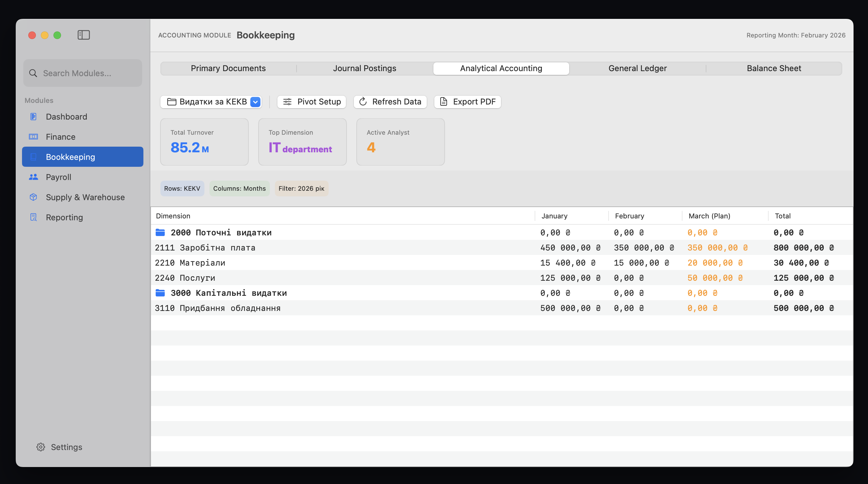Image resolution: width=868 pixels, height=484 pixels.
Task: Click folder icon for 2000 Поточні видатки
Action: (160, 232)
